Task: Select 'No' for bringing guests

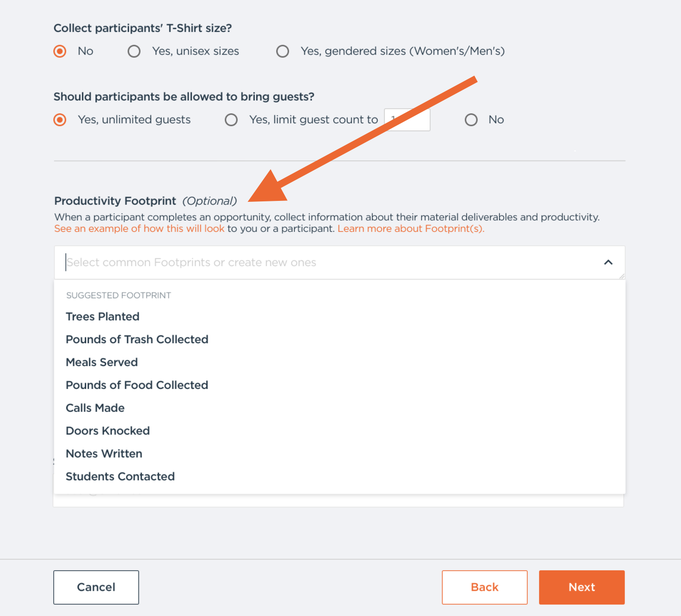Action: pyautogui.click(x=471, y=120)
